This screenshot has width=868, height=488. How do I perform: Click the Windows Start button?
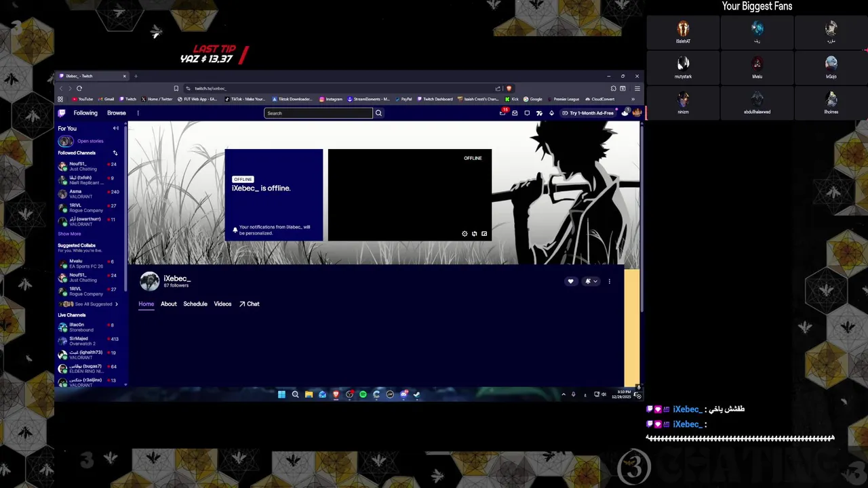pos(281,394)
